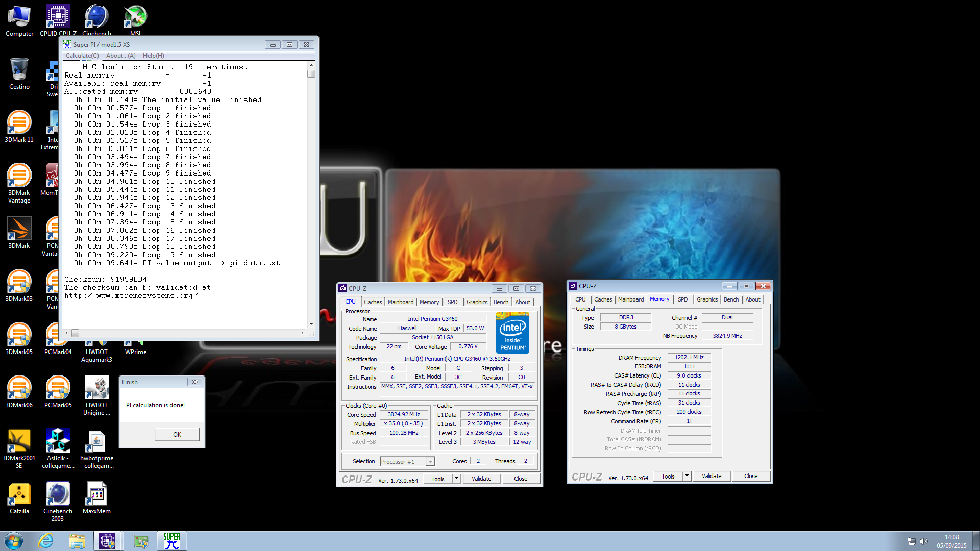Open 3DMark2001 SE shortcut
The width and height of the screenshot is (980, 551).
point(19,449)
